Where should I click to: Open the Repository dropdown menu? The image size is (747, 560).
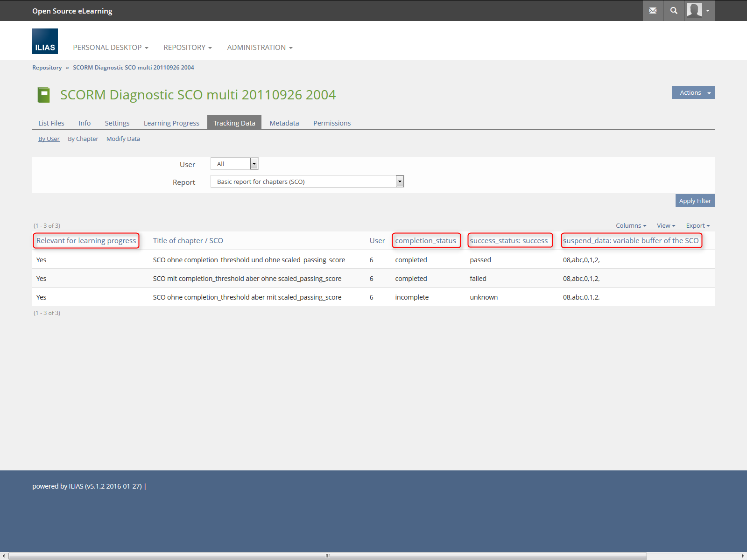(x=187, y=48)
